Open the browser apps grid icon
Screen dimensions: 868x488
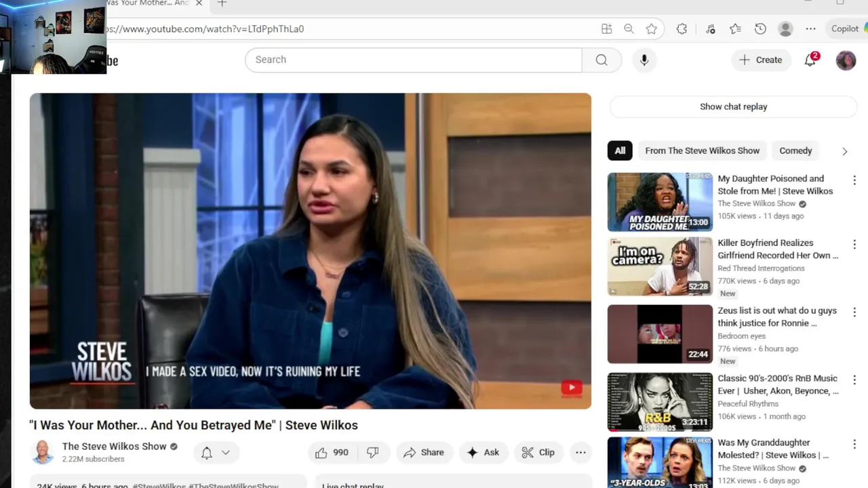coord(606,28)
